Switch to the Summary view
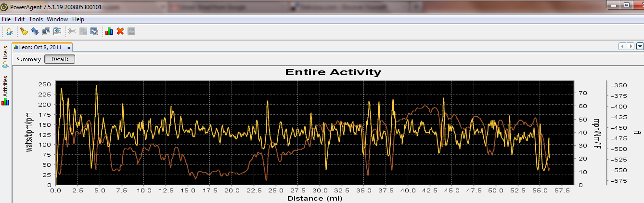Image resolution: width=644 pixels, height=203 pixels. tap(28, 59)
